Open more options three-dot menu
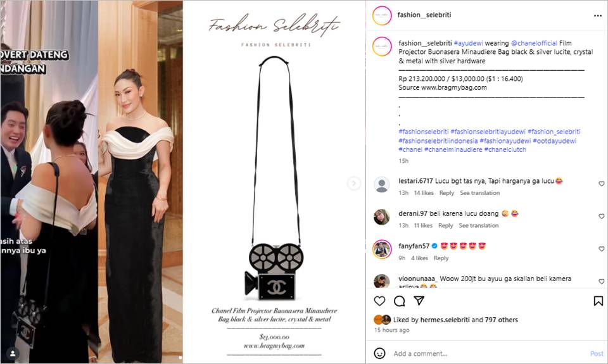 [x=597, y=15]
